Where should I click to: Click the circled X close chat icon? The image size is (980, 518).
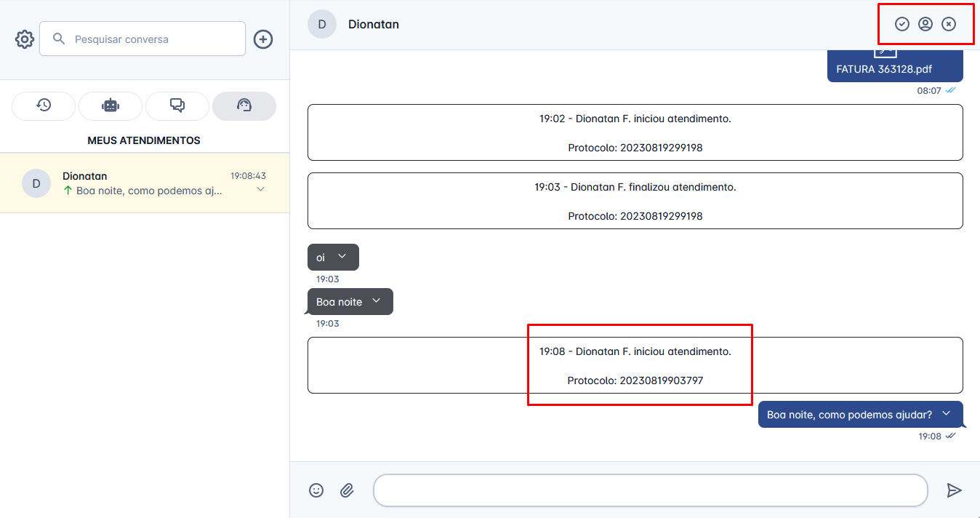click(949, 24)
